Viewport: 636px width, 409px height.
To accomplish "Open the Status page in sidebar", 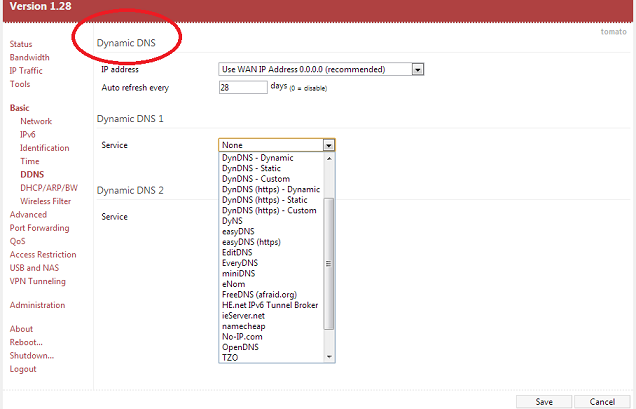I will [21, 44].
